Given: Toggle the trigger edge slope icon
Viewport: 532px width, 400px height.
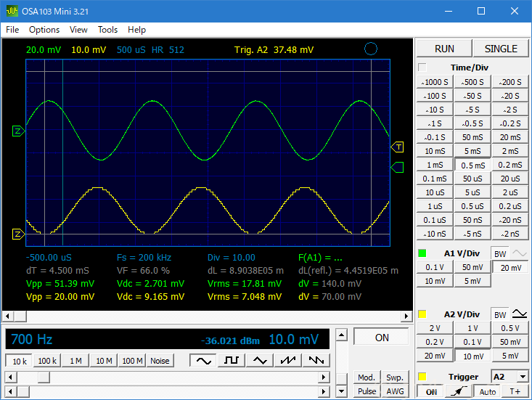Looking at the screenshot, I should point(459,391).
